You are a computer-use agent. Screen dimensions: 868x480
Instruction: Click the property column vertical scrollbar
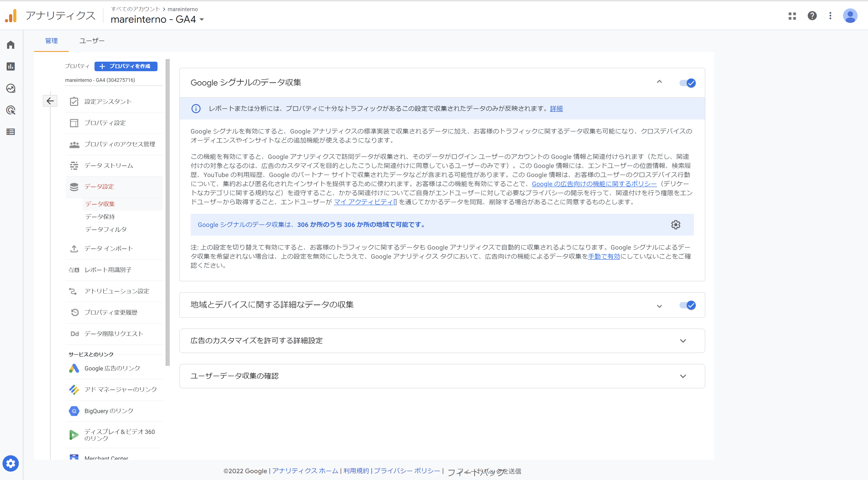click(x=167, y=212)
